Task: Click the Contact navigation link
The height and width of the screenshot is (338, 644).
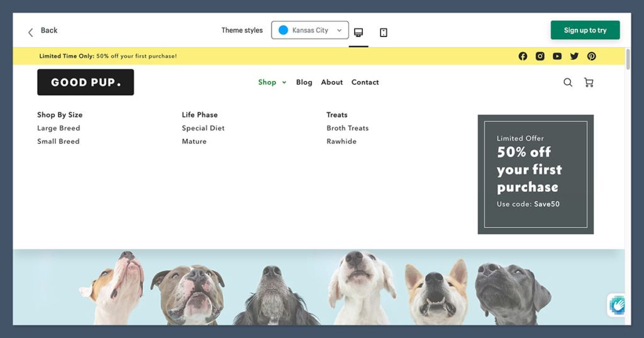Action: point(365,82)
